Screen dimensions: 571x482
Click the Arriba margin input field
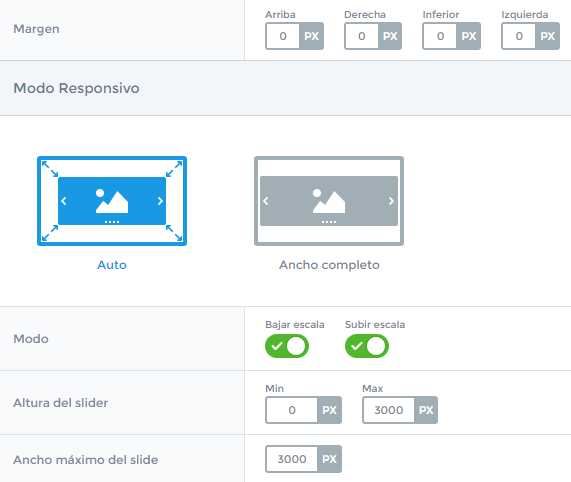[283, 36]
